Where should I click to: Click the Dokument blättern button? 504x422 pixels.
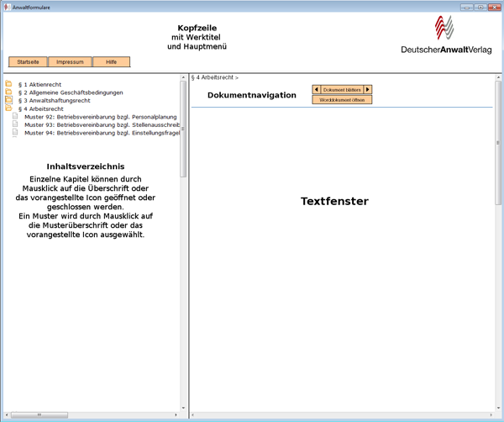point(342,89)
